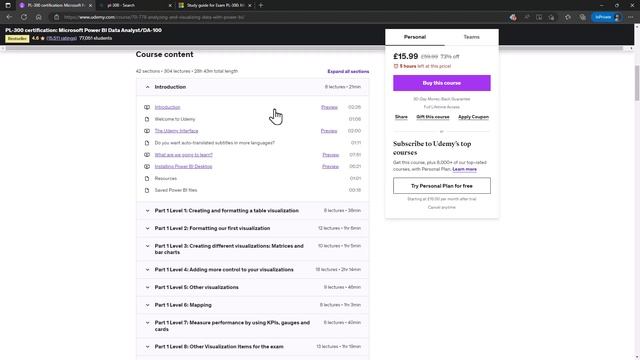Click video icon beside Introduction lecture
The image size is (640, 360).
pos(147,107)
